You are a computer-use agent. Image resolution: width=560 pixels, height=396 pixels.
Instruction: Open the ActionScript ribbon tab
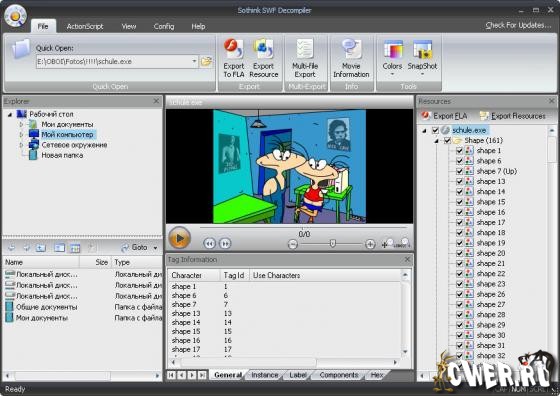tap(85, 26)
